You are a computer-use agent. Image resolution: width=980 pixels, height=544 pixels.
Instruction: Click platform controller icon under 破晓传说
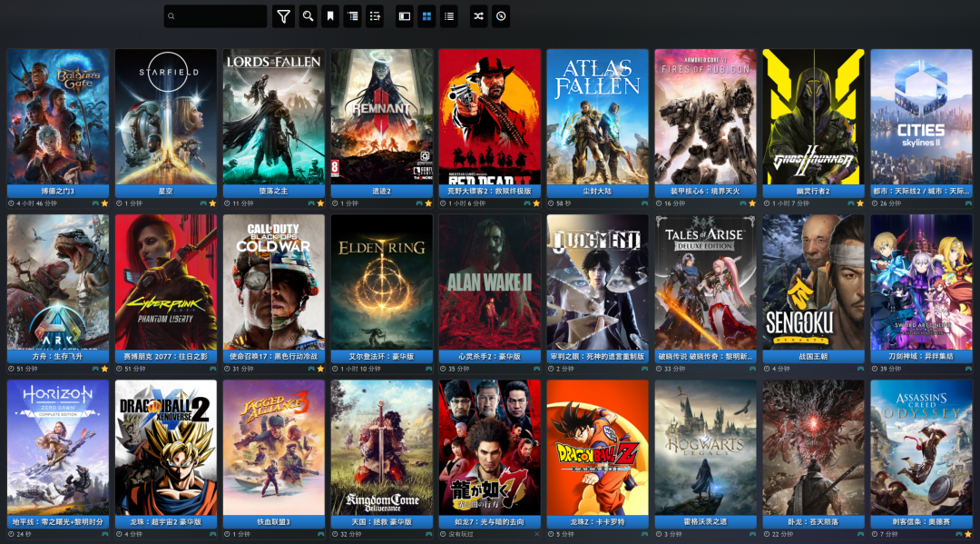(752, 369)
